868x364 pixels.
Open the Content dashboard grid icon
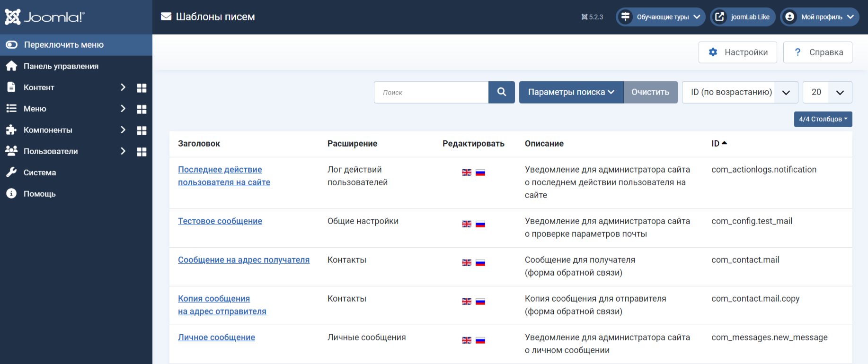click(x=142, y=88)
